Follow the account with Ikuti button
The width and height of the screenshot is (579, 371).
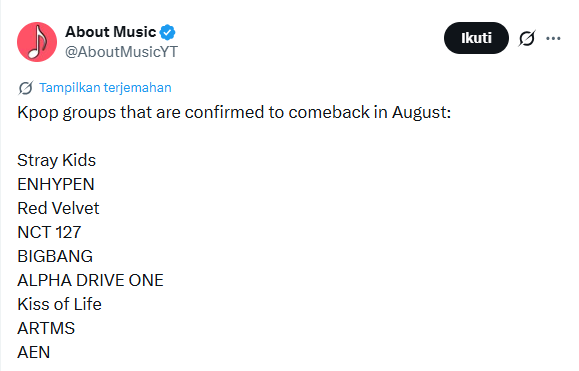[476, 38]
